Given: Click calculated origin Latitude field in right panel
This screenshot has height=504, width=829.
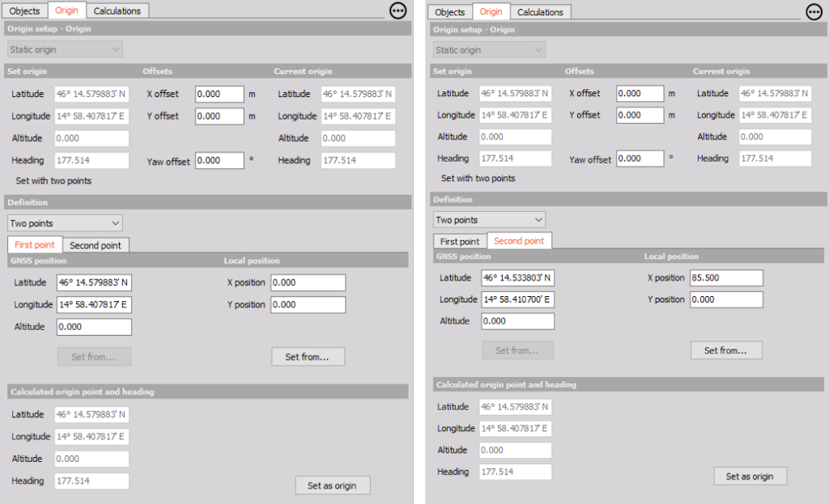Looking at the screenshot, I should [516, 407].
